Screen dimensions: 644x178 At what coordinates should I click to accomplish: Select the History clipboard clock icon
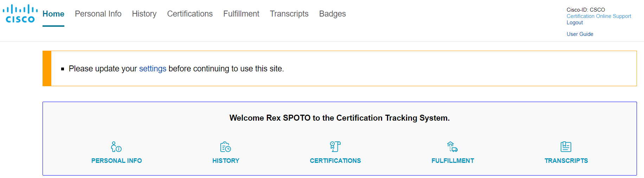point(226,147)
